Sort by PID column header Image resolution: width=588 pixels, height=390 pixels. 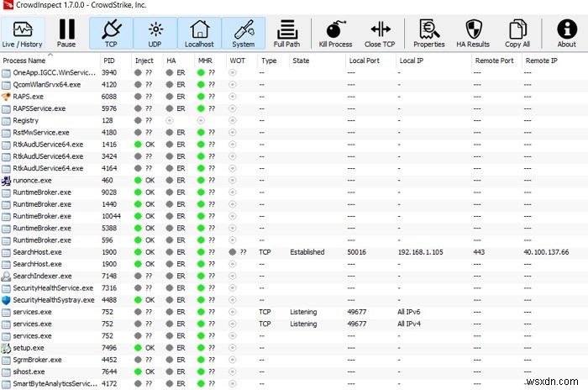(116, 61)
